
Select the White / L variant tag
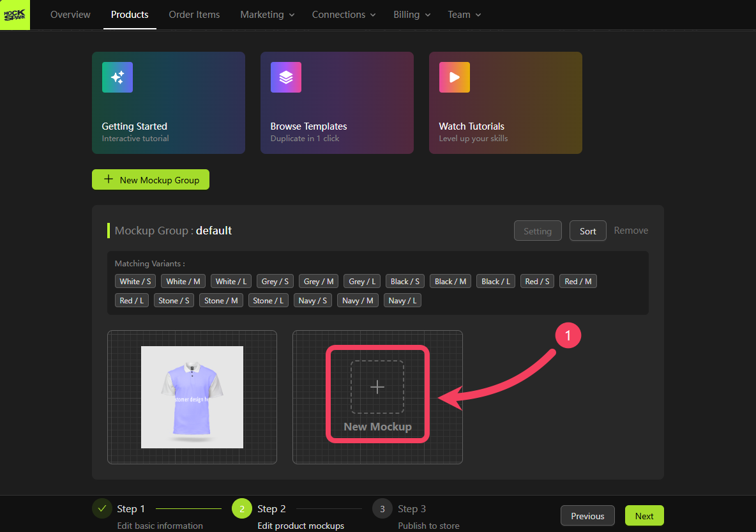(231, 281)
